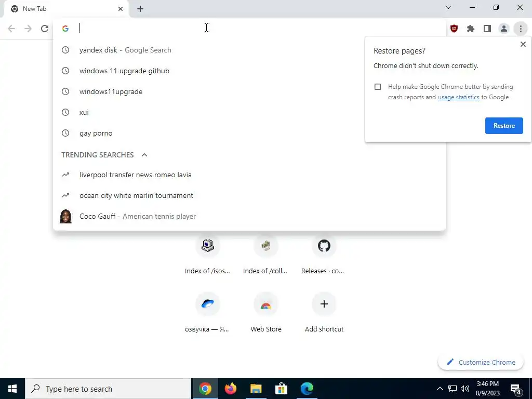Open Chrome from the taskbar
The height and width of the screenshot is (399, 532).
[205, 389]
